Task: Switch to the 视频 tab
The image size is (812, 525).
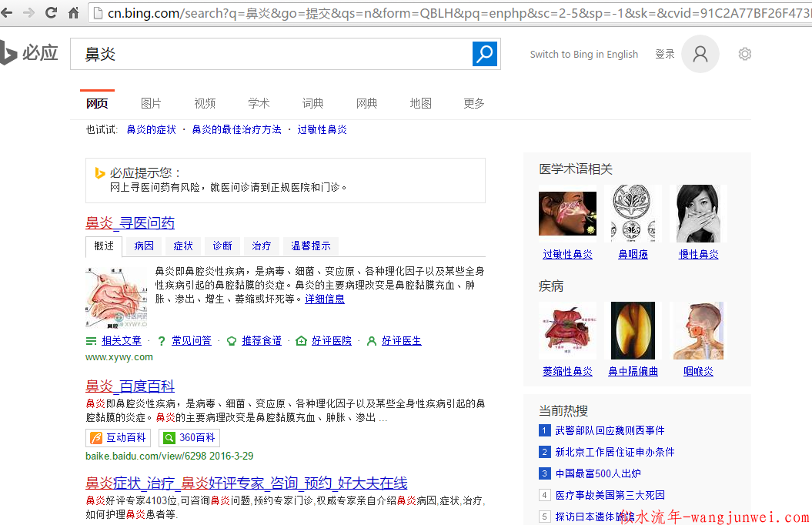Action: click(x=205, y=104)
